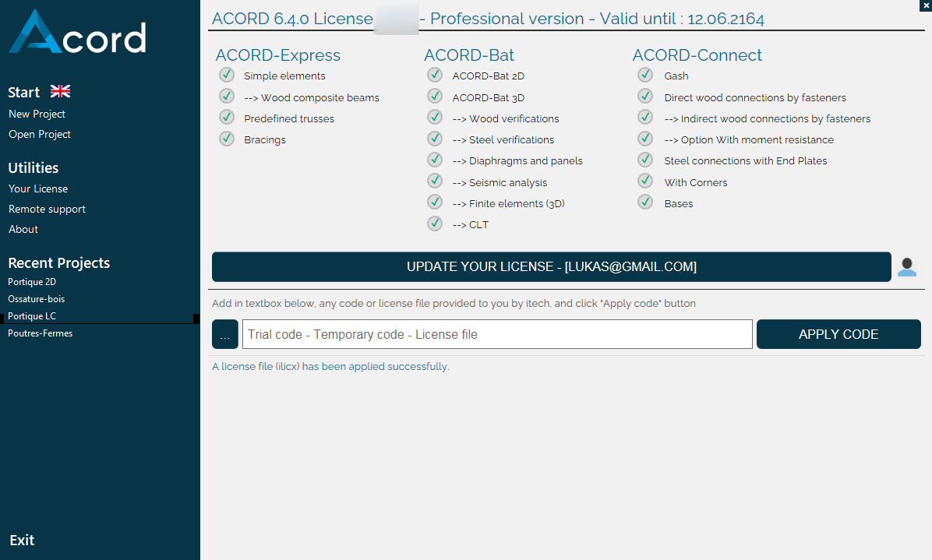Open Remote support from Utilities
Image resolution: width=932 pixels, height=560 pixels.
(x=47, y=209)
